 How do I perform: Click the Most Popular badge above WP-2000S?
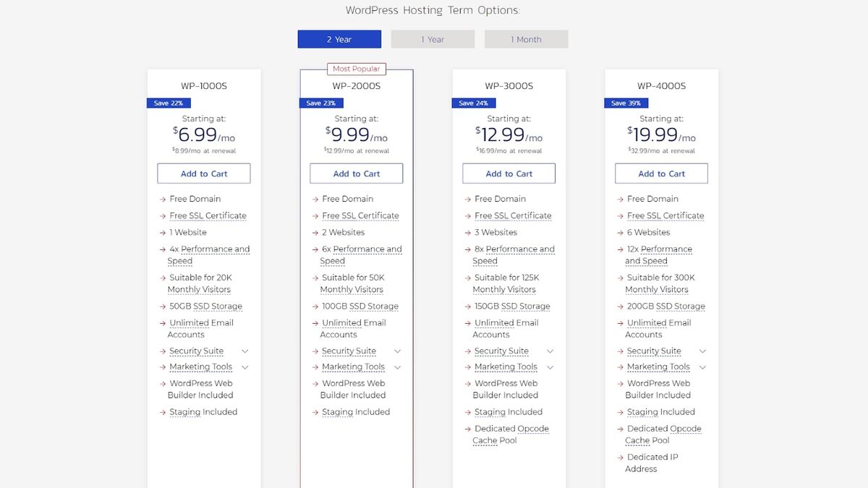(357, 68)
